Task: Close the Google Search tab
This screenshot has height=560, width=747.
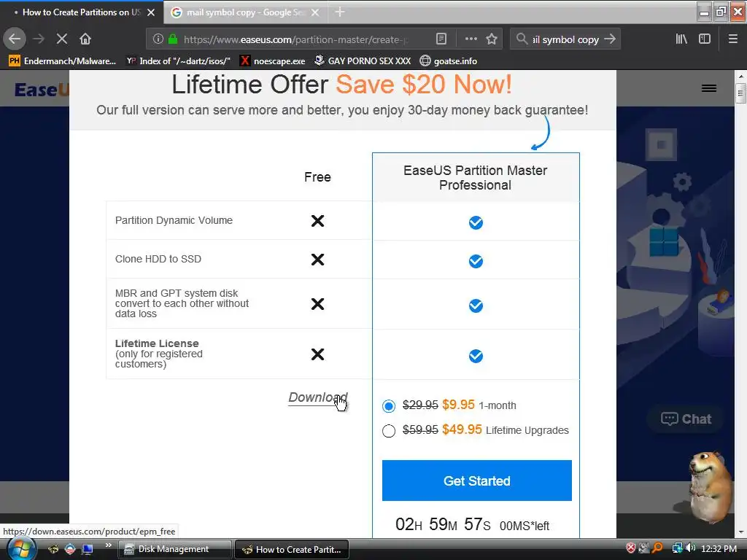Action: [x=315, y=12]
